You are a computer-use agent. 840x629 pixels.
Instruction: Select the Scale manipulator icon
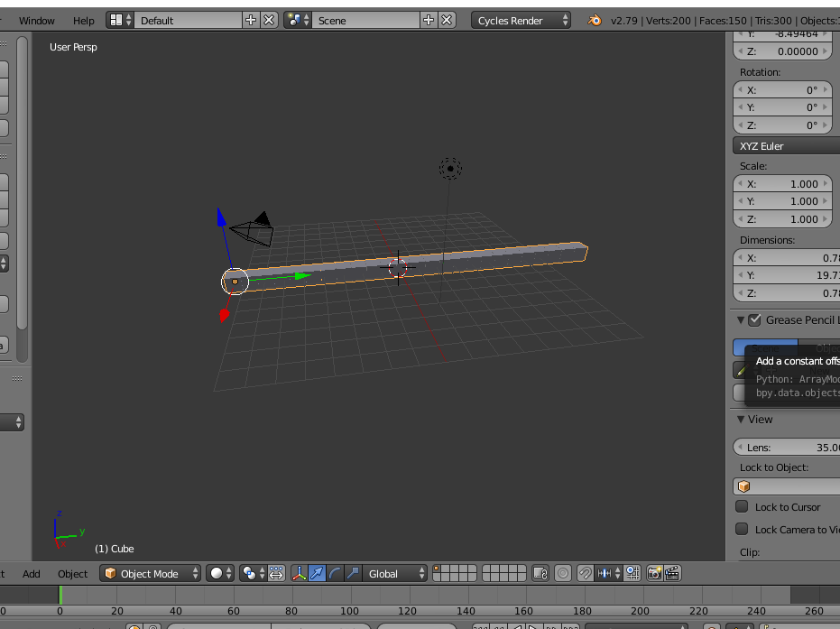click(x=350, y=573)
